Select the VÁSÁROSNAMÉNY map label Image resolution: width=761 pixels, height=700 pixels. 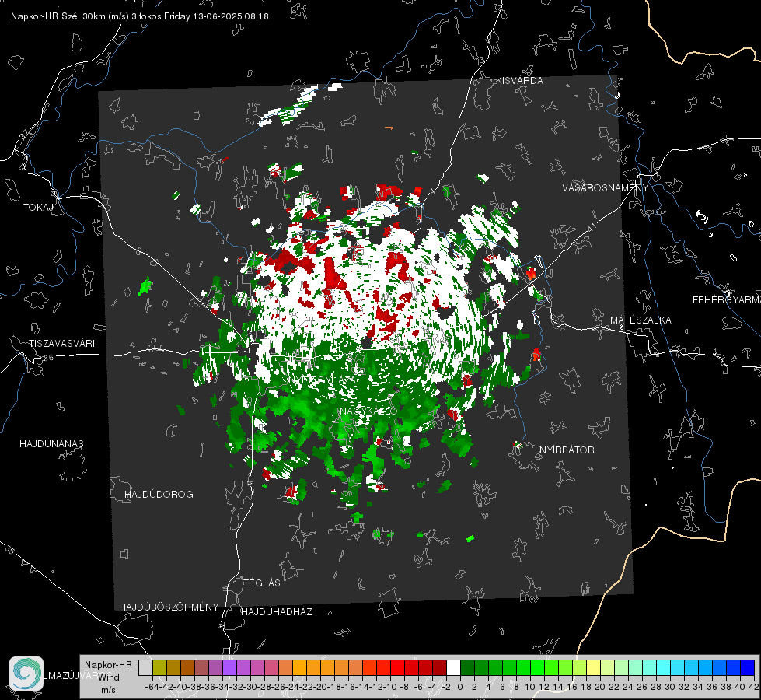click(606, 188)
